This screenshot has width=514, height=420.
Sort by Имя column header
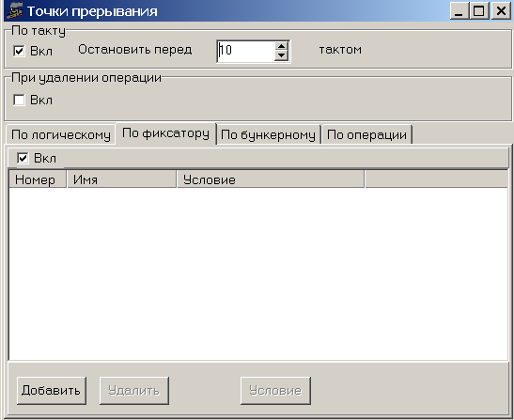coord(121,179)
